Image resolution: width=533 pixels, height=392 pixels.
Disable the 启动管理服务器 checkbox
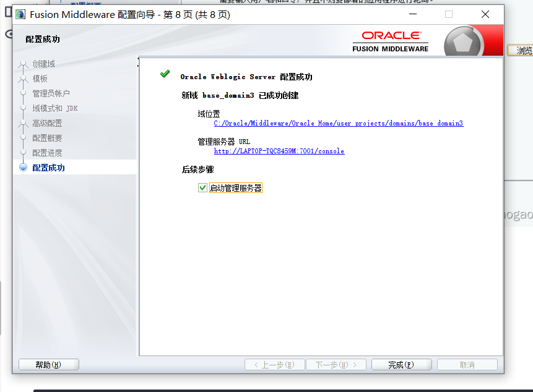click(x=201, y=187)
